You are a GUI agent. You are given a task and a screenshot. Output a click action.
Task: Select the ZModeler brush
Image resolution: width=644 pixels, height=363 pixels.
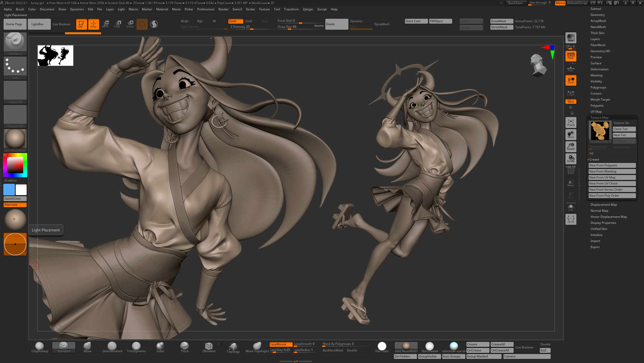tap(209, 347)
